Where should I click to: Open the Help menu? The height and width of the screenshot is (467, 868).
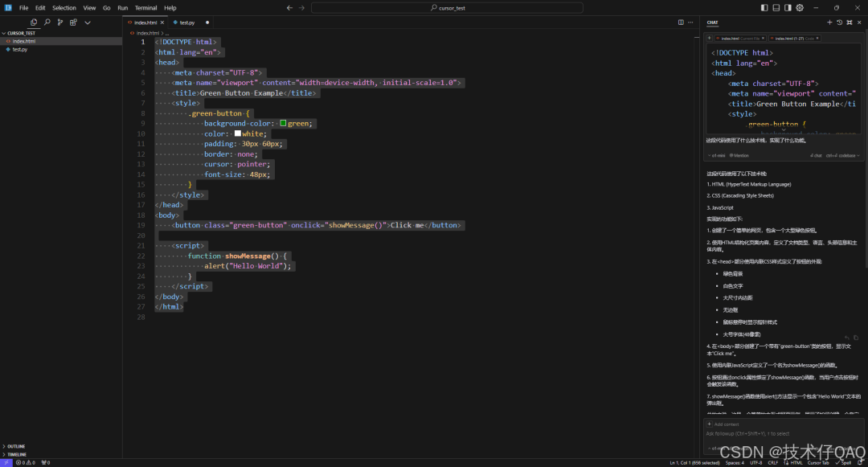[170, 8]
